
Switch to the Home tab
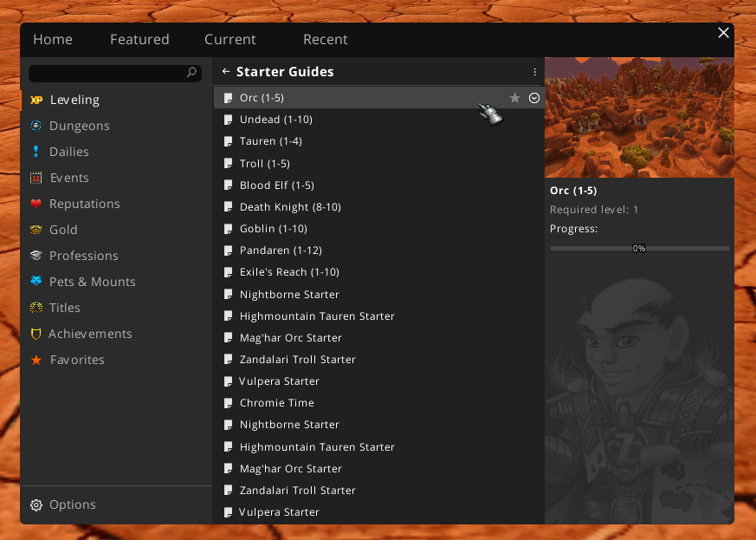[53, 39]
